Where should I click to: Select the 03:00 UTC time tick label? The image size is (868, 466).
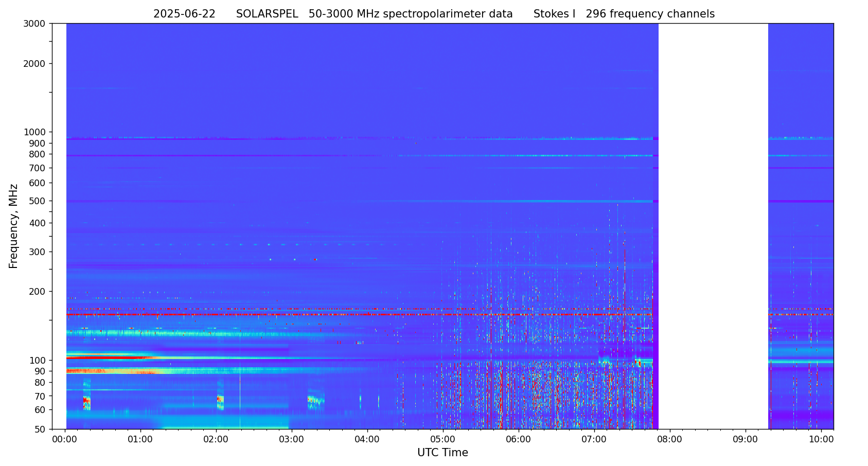(x=292, y=440)
